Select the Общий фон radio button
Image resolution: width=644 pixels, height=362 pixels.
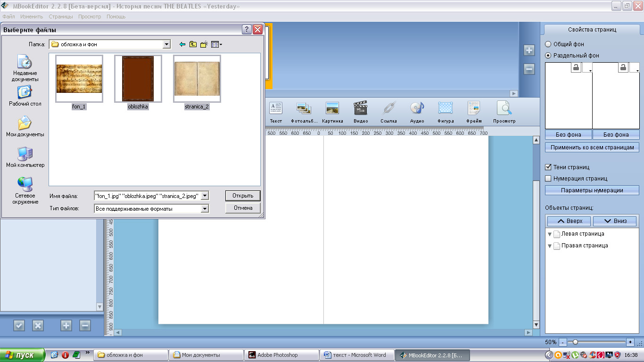(x=548, y=44)
